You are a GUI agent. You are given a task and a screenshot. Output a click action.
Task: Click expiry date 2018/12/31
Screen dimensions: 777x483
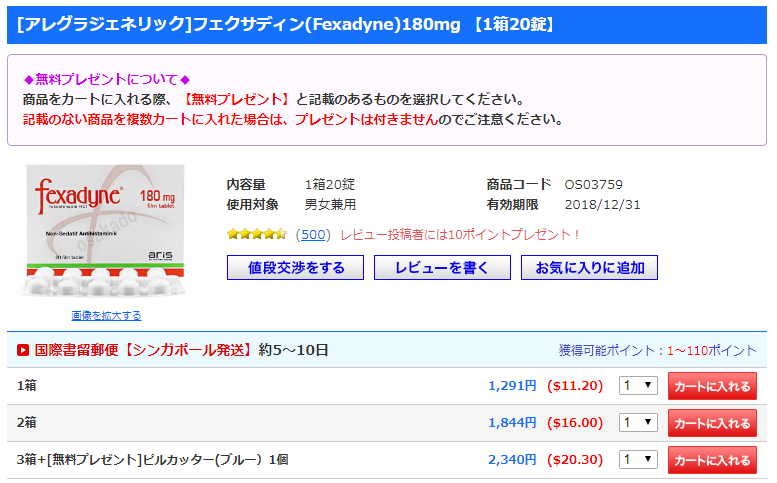603,205
